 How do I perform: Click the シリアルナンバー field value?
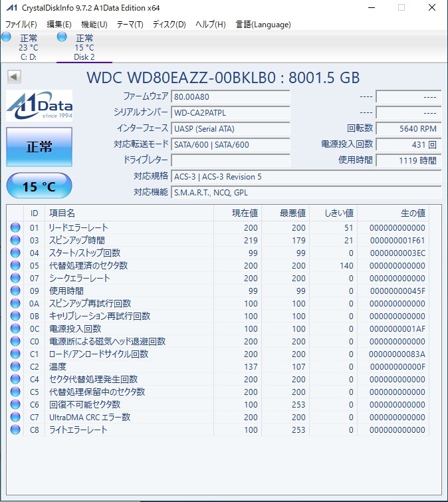(x=231, y=112)
